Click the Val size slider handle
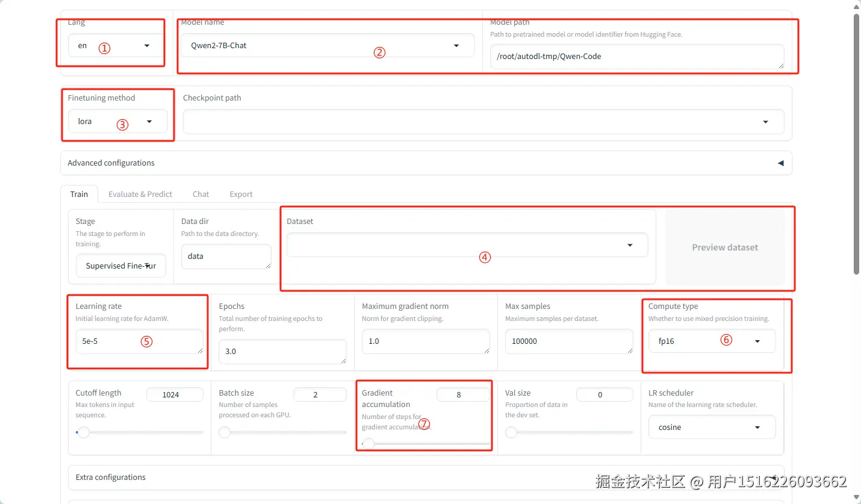 511,432
